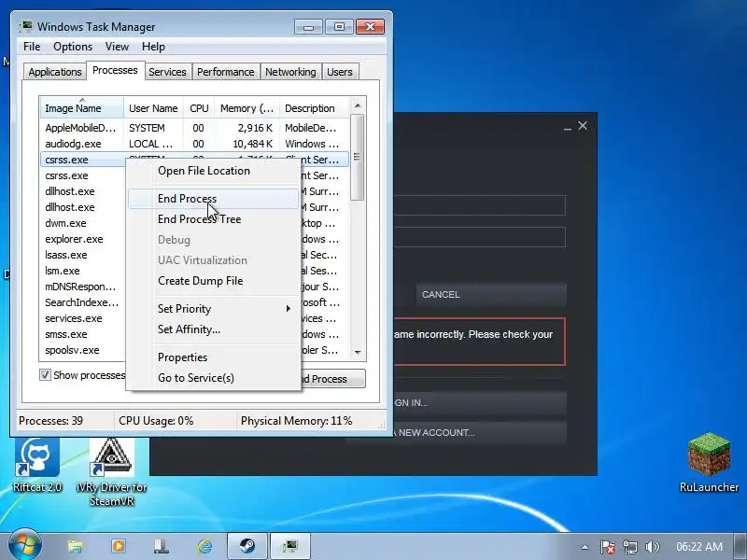The image size is (747, 560).
Task: Open the View menu
Action: tap(118, 47)
